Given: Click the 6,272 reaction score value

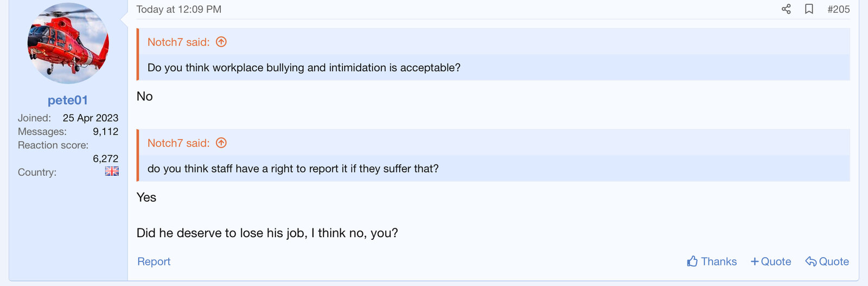Looking at the screenshot, I should [105, 158].
